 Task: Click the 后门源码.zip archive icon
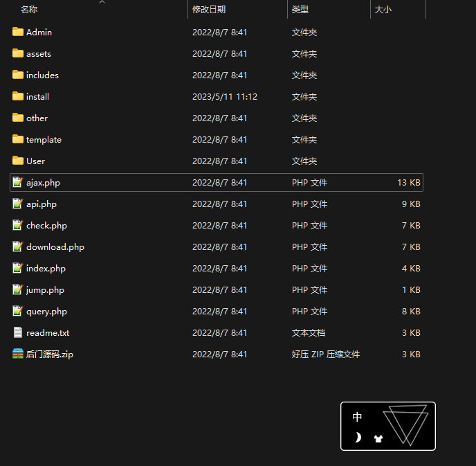[18, 354]
